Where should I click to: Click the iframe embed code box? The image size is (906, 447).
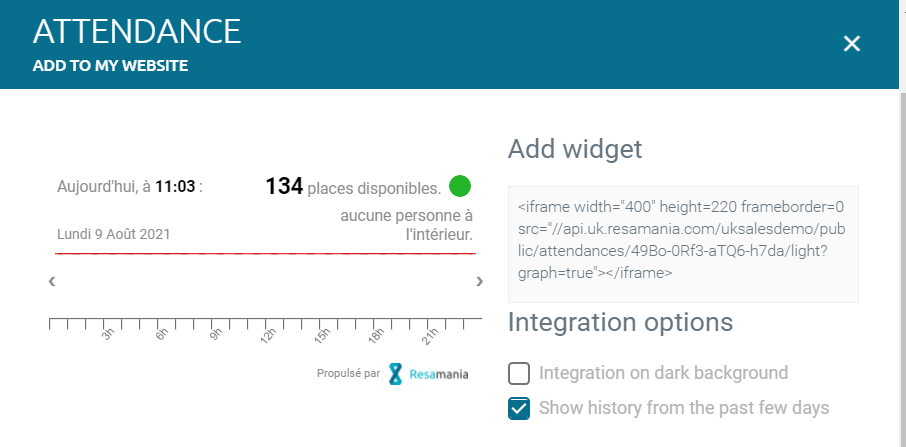683,244
